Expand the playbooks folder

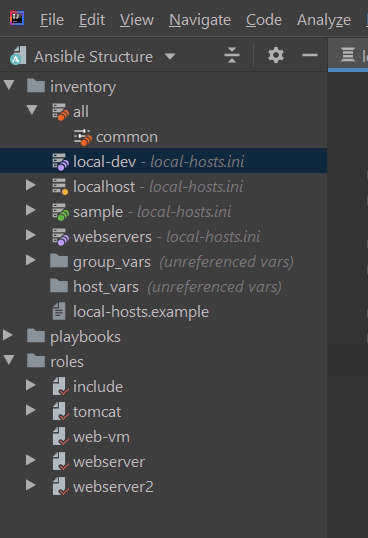8,335
